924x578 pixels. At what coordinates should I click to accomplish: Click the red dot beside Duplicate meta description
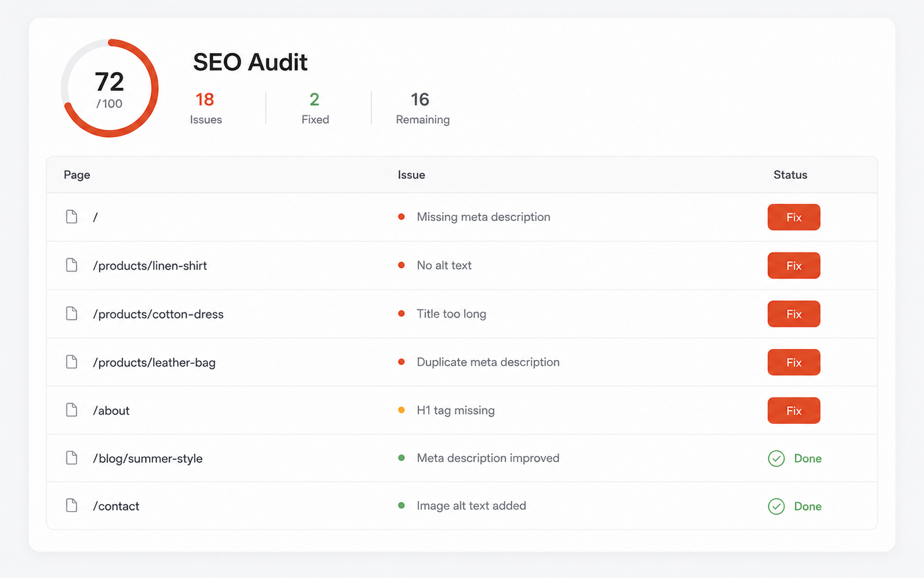(401, 362)
